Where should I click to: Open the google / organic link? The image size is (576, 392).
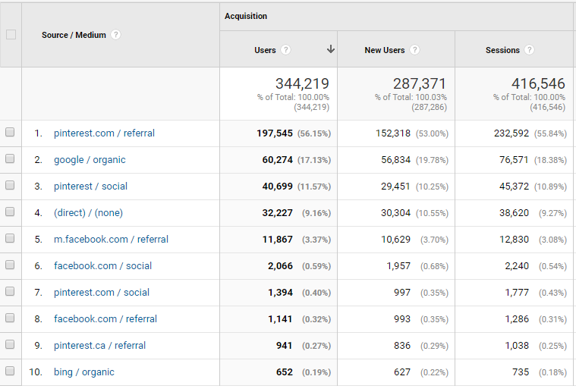point(90,160)
